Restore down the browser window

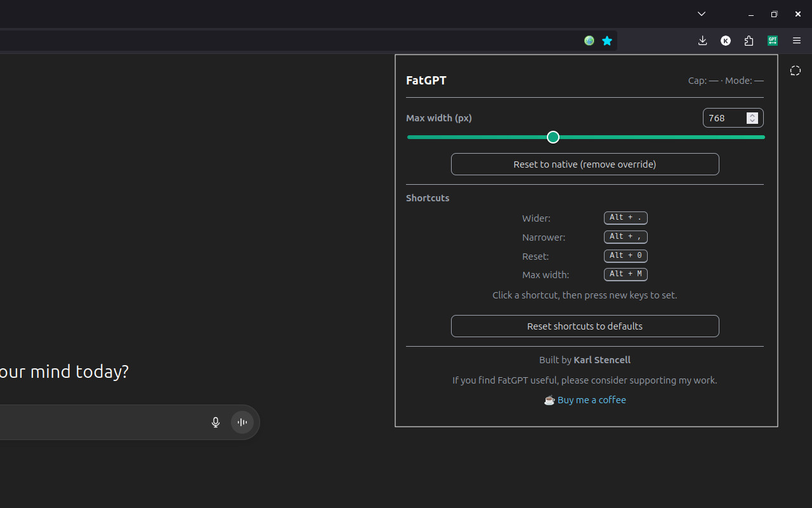tap(774, 14)
